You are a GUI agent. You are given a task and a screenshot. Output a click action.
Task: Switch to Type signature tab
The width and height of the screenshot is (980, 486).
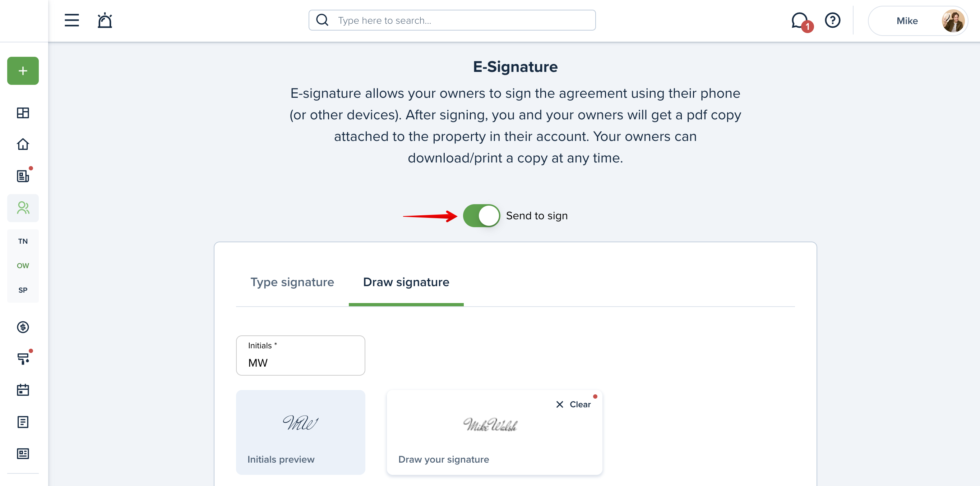click(x=292, y=282)
